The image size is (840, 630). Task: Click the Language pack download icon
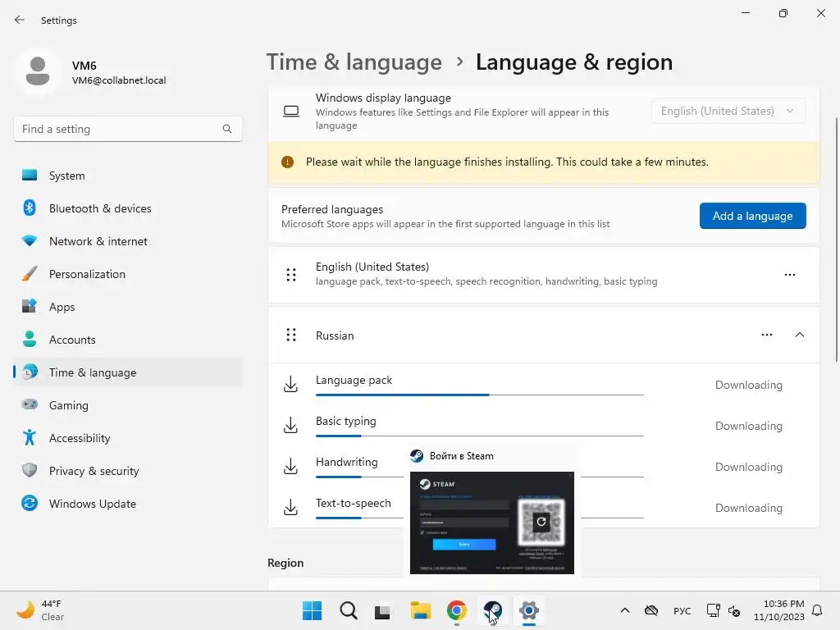[290, 384]
